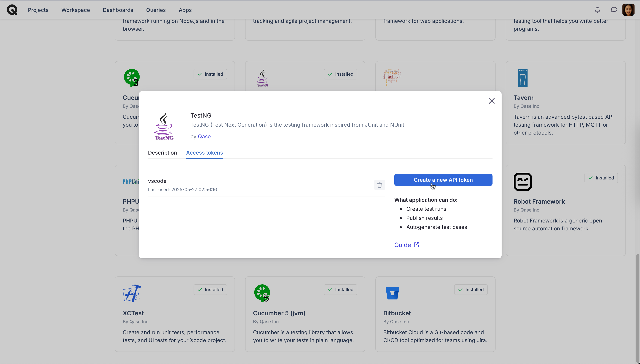This screenshot has height=364, width=640.
Task: Click Create a new API token button
Action: pos(443,180)
